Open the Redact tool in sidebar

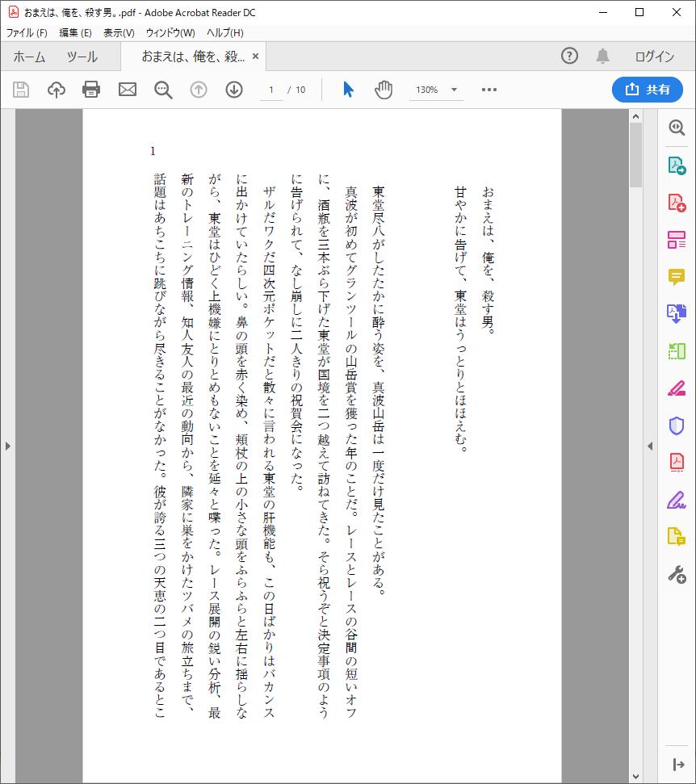coord(677,388)
